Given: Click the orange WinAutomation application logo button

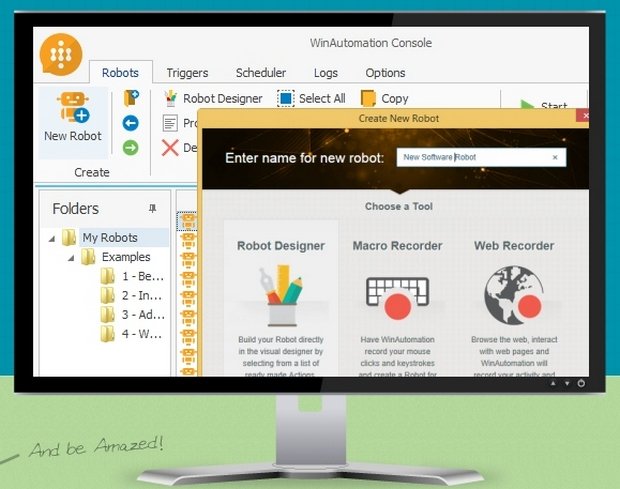Looking at the screenshot, I should (x=61, y=55).
